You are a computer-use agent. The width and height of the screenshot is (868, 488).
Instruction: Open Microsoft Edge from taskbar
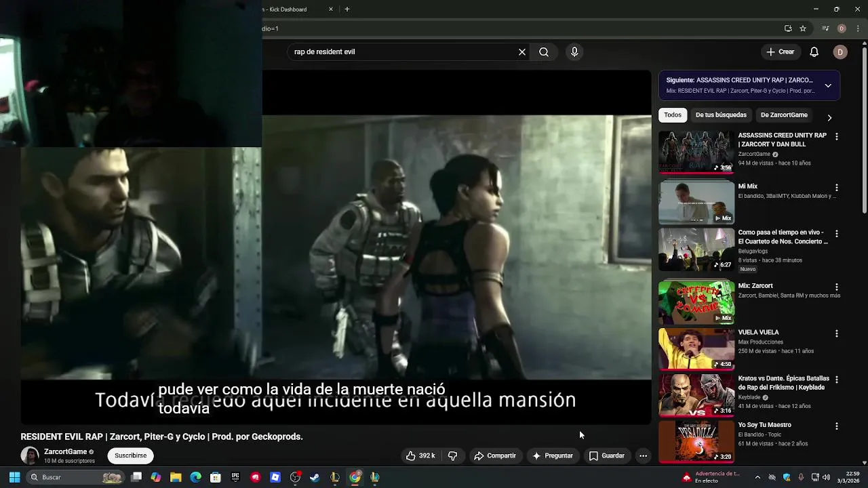point(195,477)
